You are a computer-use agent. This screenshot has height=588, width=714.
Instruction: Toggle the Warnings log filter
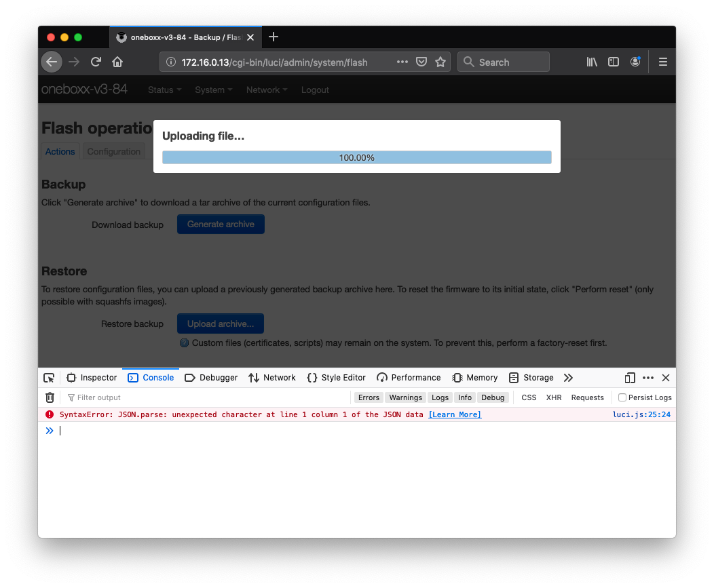pyautogui.click(x=405, y=397)
